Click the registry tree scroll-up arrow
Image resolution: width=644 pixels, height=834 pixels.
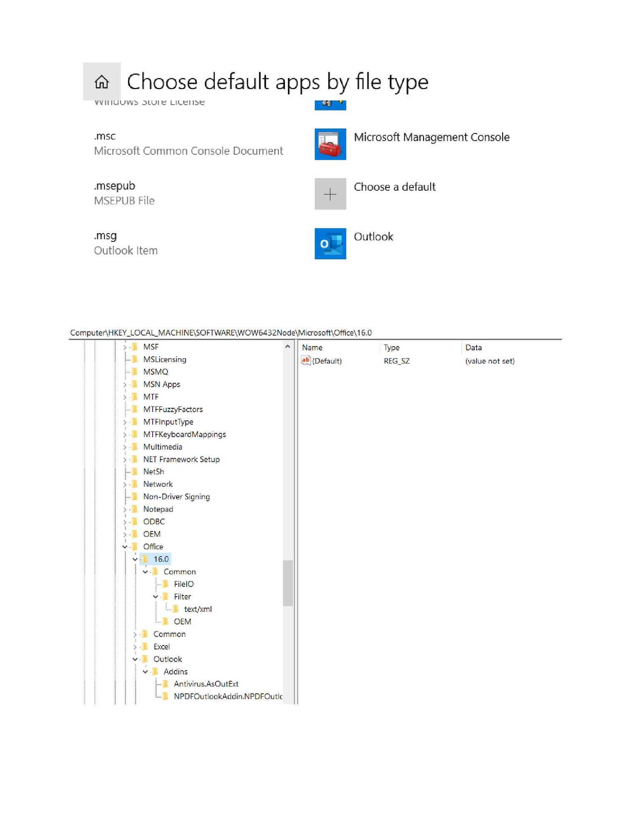pyautogui.click(x=288, y=347)
